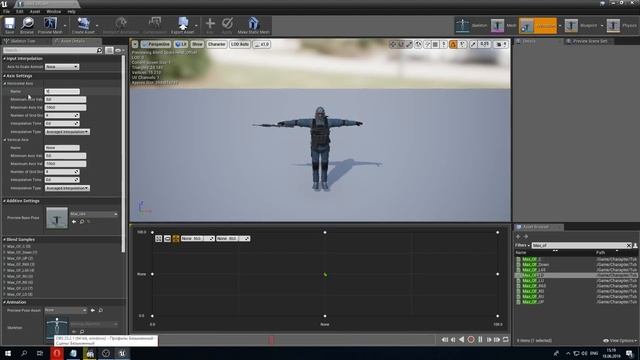640x360 pixels.
Task: Open Preview Base Pose asset dropdown
Action: pos(94,214)
